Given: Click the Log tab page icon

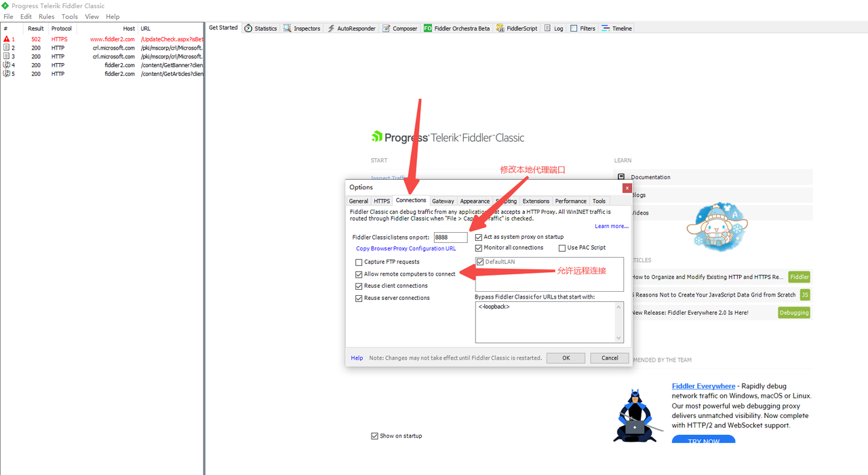Looking at the screenshot, I should (547, 28).
